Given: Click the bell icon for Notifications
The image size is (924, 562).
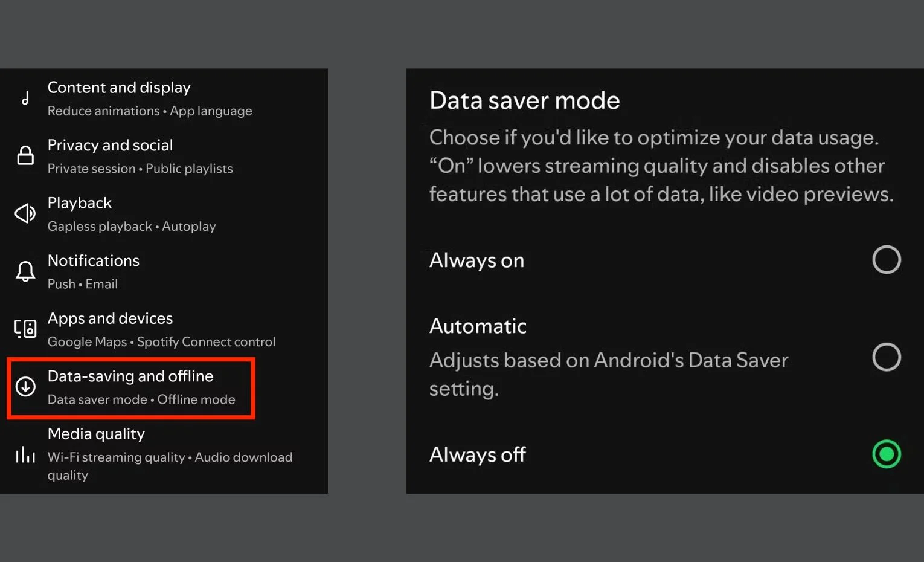Looking at the screenshot, I should click(25, 271).
